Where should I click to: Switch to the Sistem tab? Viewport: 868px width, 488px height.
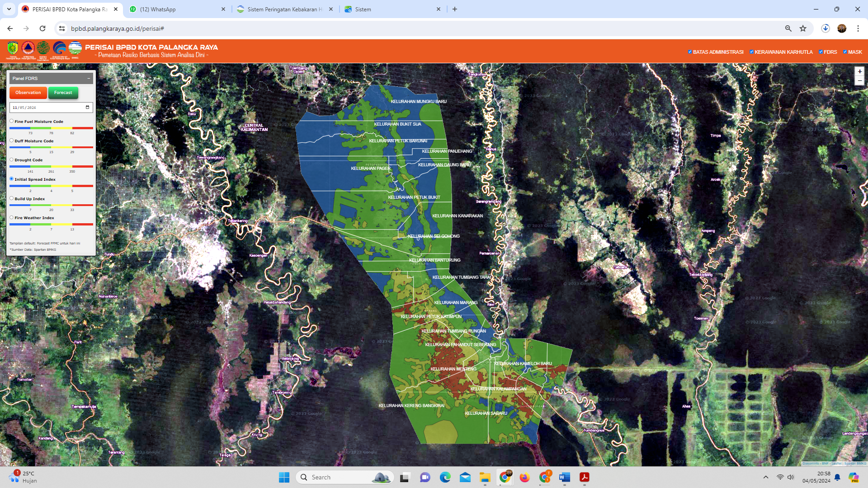coord(392,9)
